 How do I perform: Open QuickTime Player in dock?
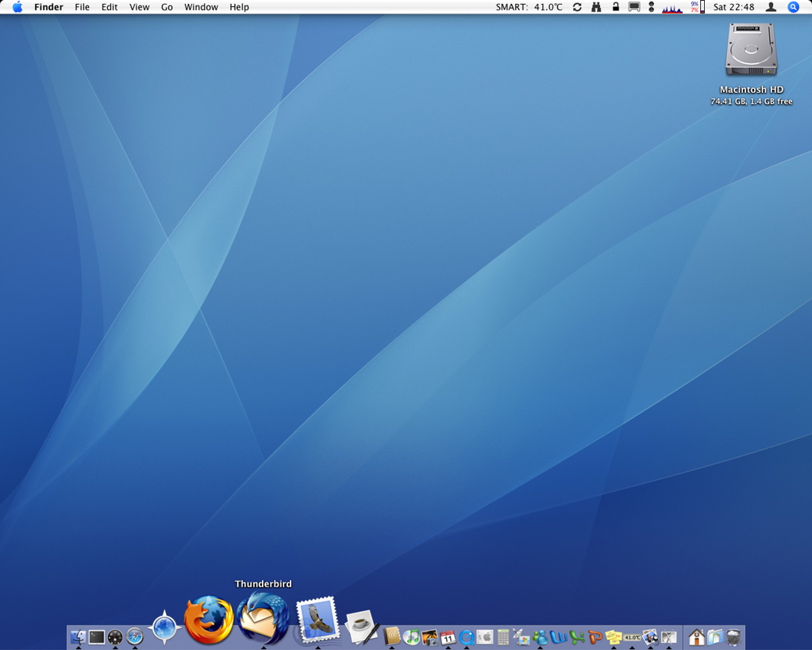(467, 637)
